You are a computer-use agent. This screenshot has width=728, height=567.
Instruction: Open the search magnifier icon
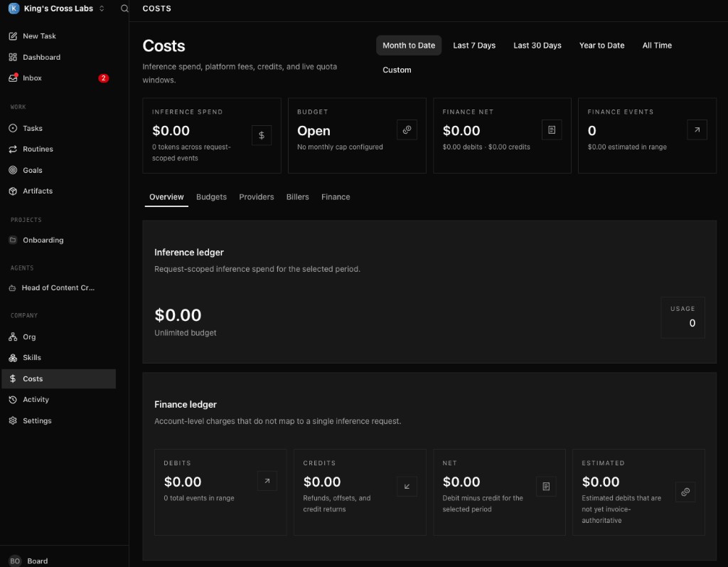click(124, 9)
